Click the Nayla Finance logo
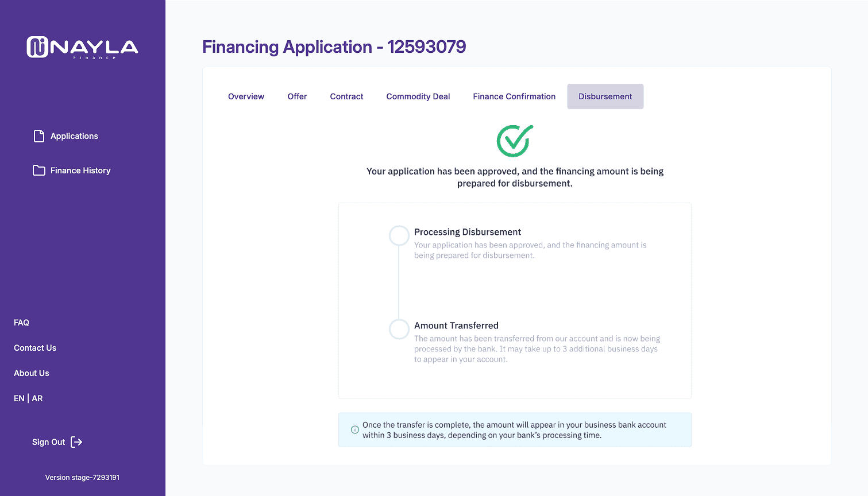The image size is (868, 496). pos(82,47)
